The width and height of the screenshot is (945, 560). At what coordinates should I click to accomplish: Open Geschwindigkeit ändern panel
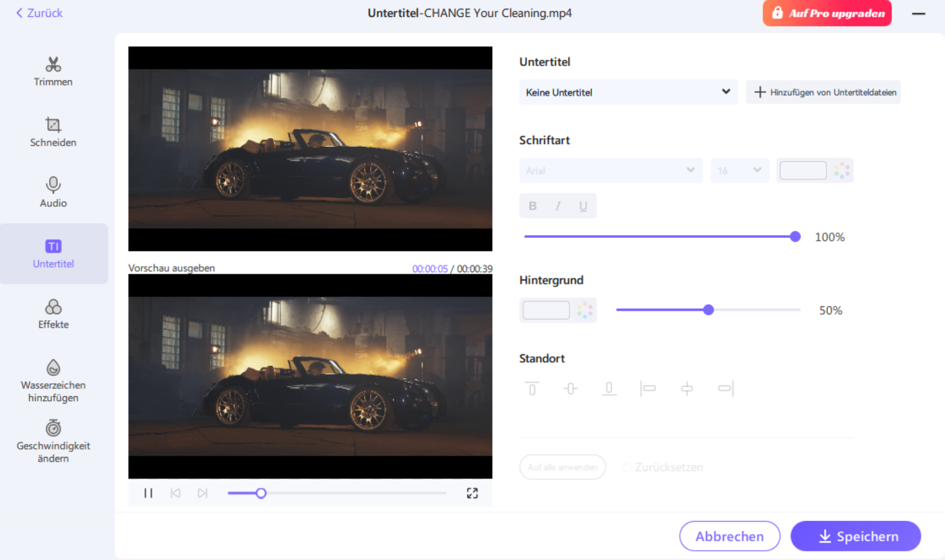click(53, 441)
